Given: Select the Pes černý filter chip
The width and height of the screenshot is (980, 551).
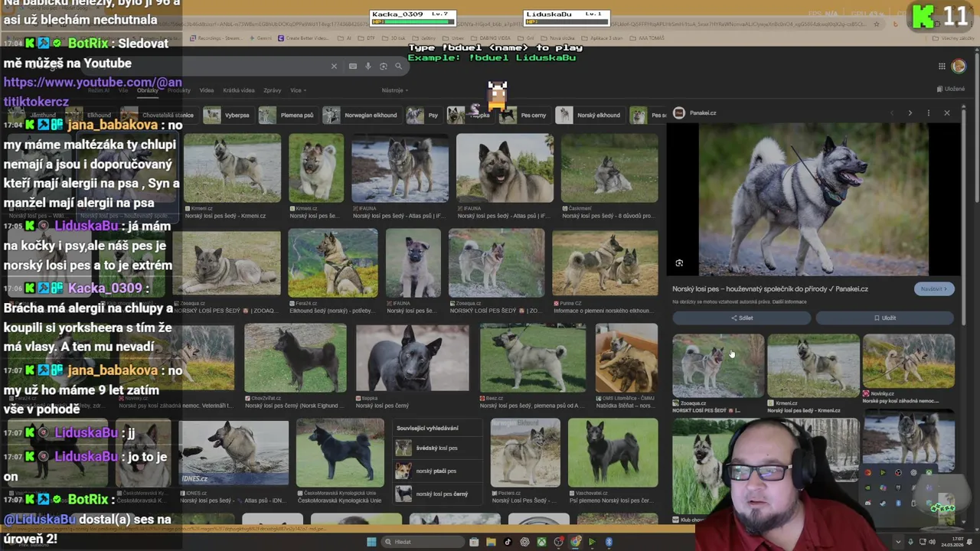Looking at the screenshot, I should click(524, 115).
